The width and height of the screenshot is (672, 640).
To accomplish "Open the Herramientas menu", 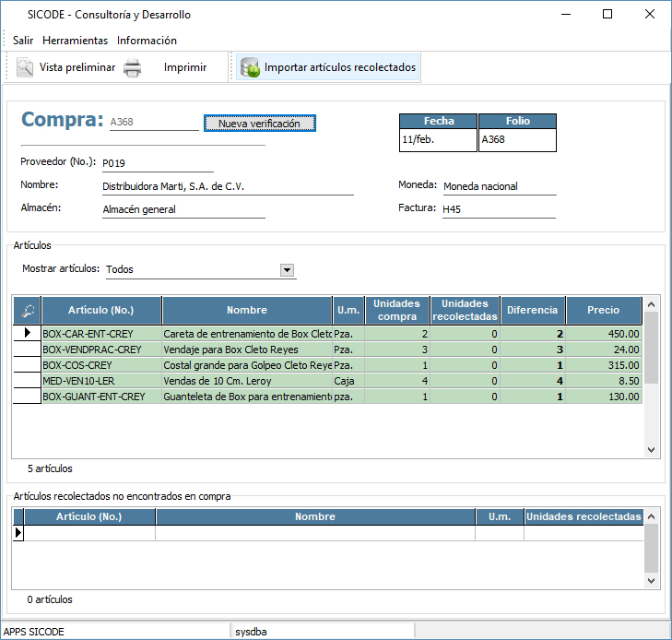I will pos(75,41).
